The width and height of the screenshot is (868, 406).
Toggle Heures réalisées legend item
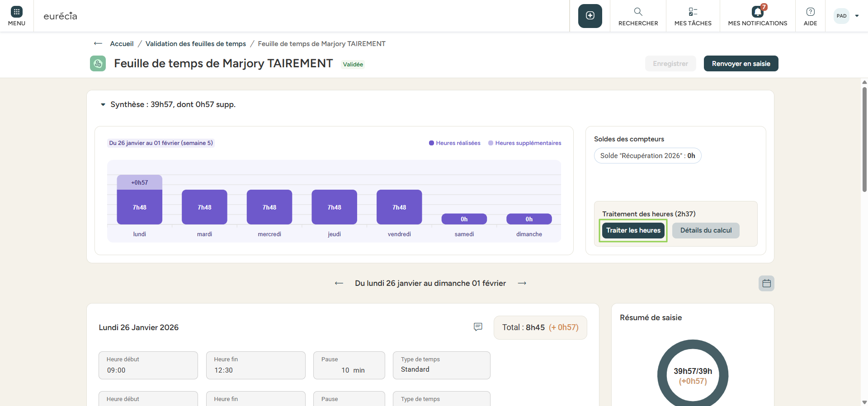tap(454, 143)
